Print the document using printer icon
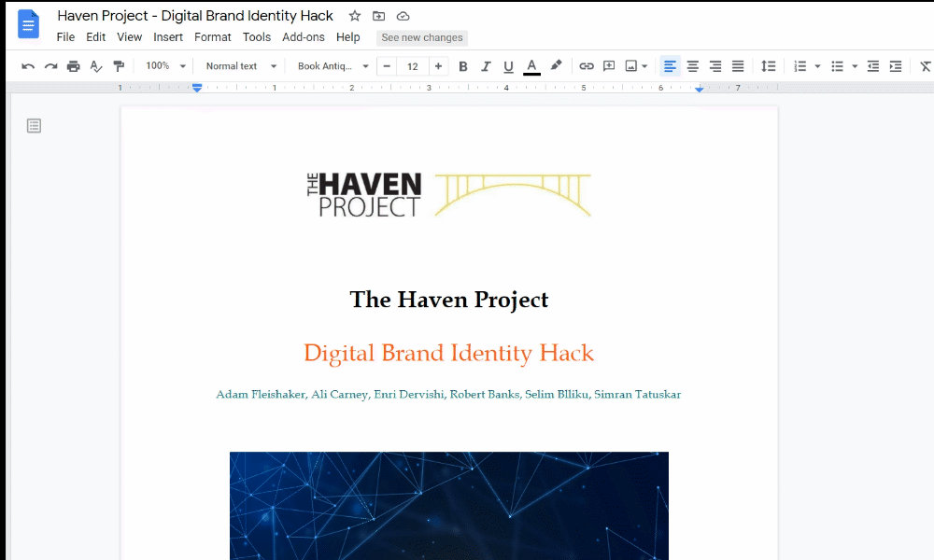 tap(73, 66)
